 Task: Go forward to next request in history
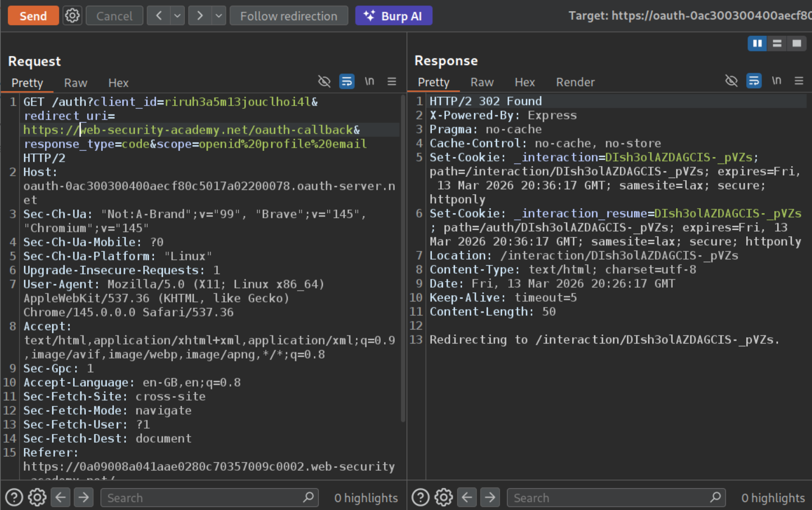199,16
